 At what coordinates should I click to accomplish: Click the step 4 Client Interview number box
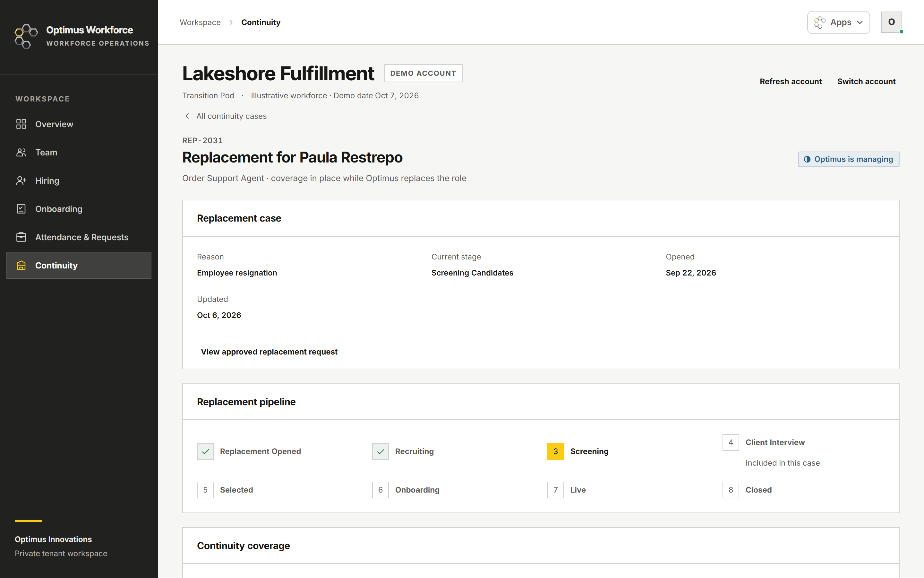[731, 442]
